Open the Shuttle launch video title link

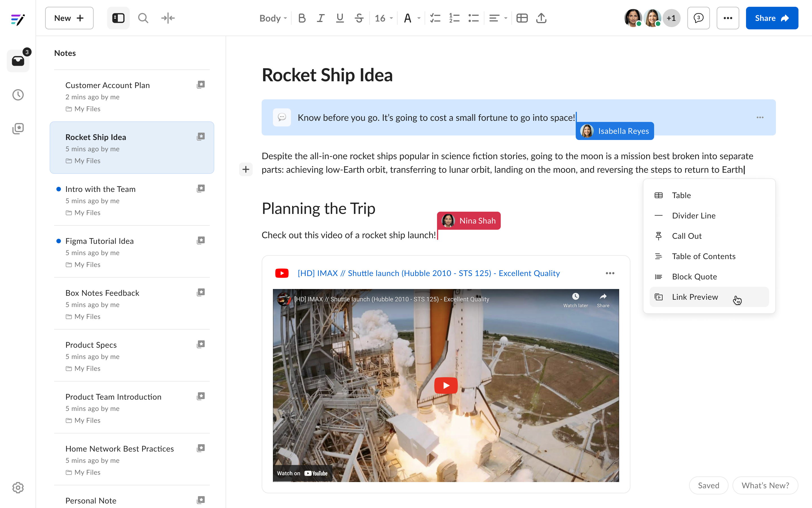coord(429,273)
